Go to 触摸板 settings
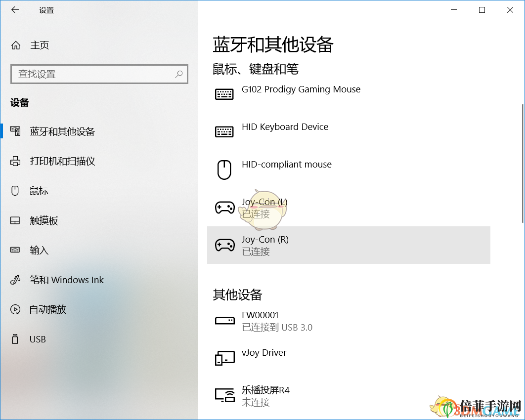 (x=44, y=221)
